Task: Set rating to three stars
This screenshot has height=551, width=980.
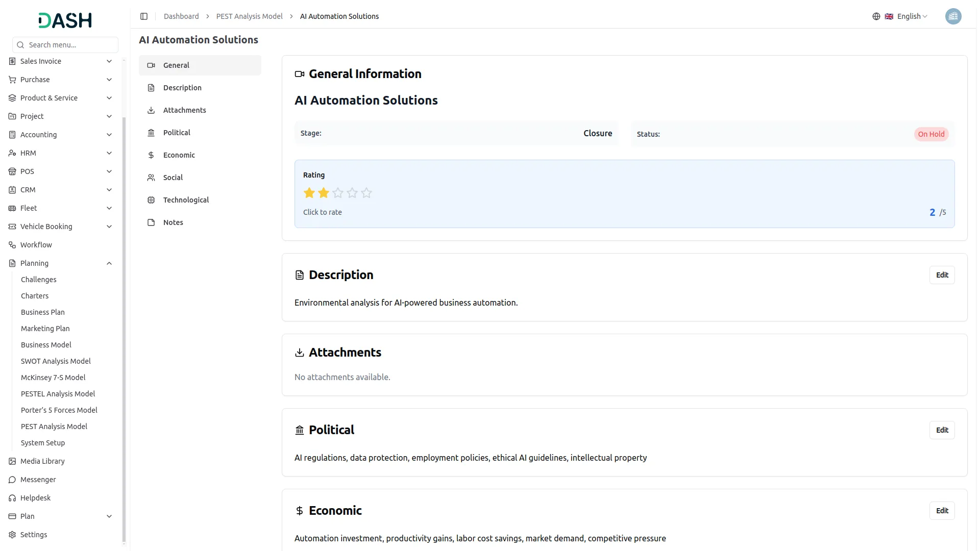Action: tap(338, 193)
